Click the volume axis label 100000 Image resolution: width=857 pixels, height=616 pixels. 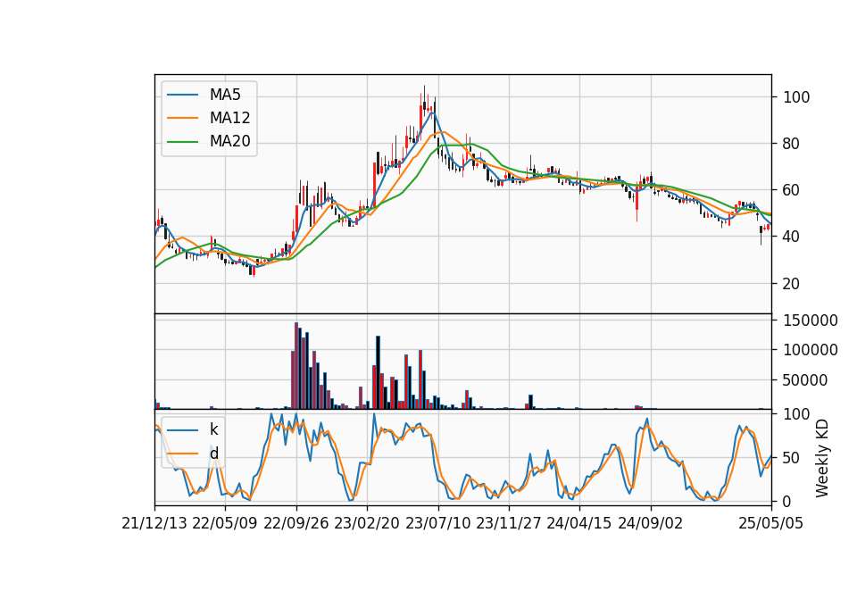pyautogui.click(x=811, y=350)
